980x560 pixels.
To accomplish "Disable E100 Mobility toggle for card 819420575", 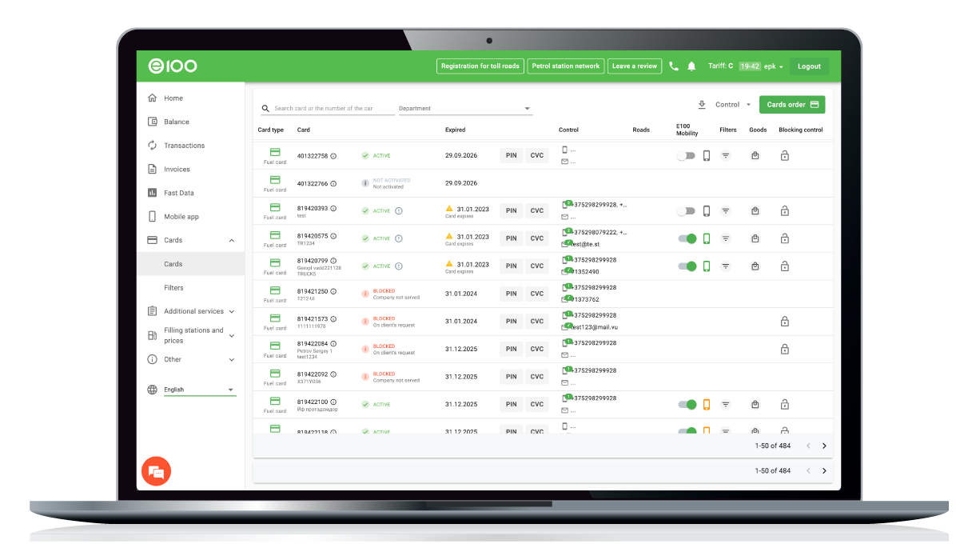I will 687,238.
